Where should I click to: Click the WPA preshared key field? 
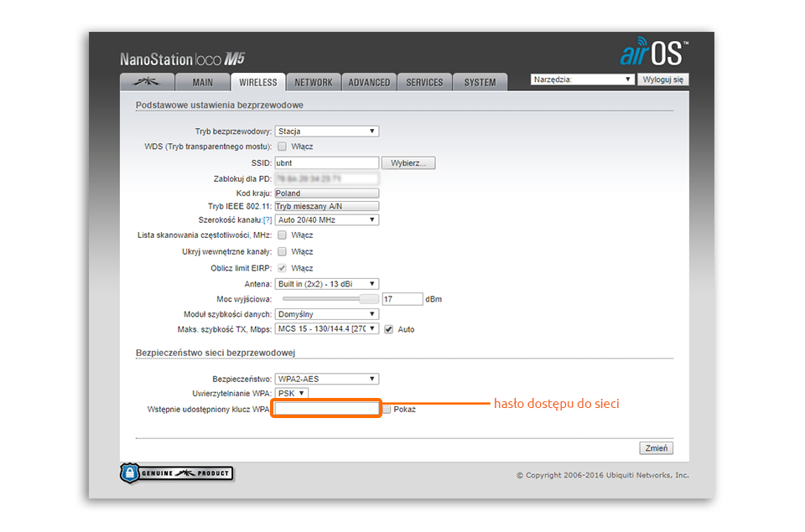pyautogui.click(x=326, y=409)
